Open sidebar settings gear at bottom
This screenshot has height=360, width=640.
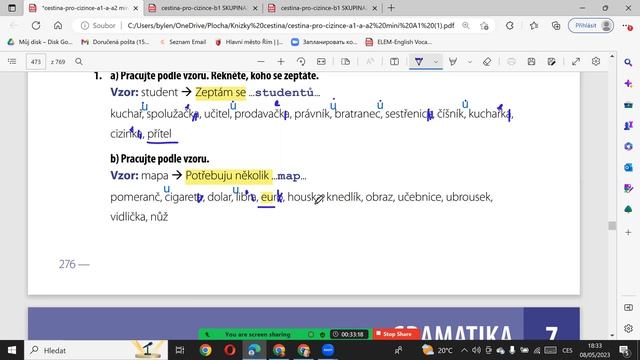click(x=628, y=328)
